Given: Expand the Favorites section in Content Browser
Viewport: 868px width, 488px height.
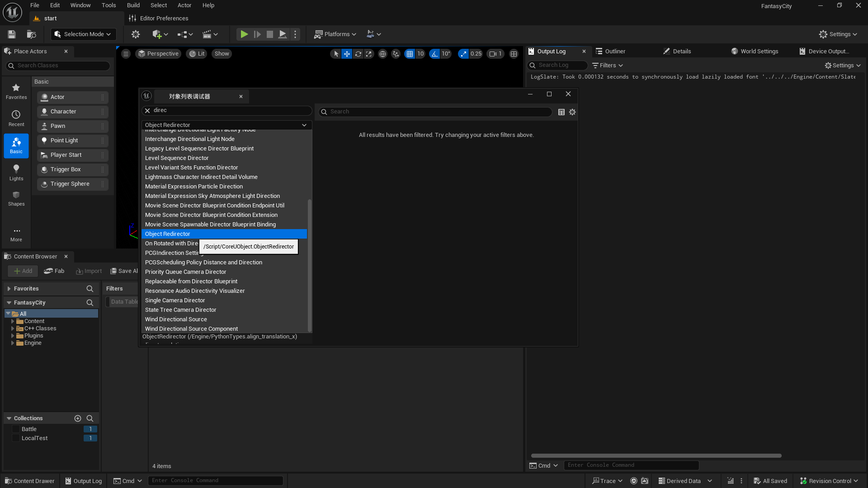Looking at the screenshot, I should tap(9, 289).
